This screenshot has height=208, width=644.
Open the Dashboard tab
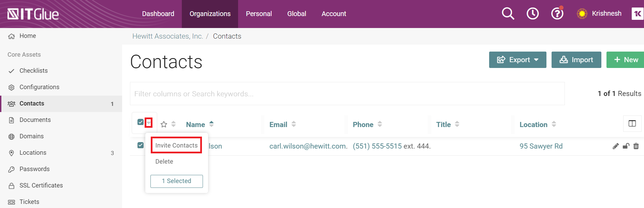coord(158,14)
